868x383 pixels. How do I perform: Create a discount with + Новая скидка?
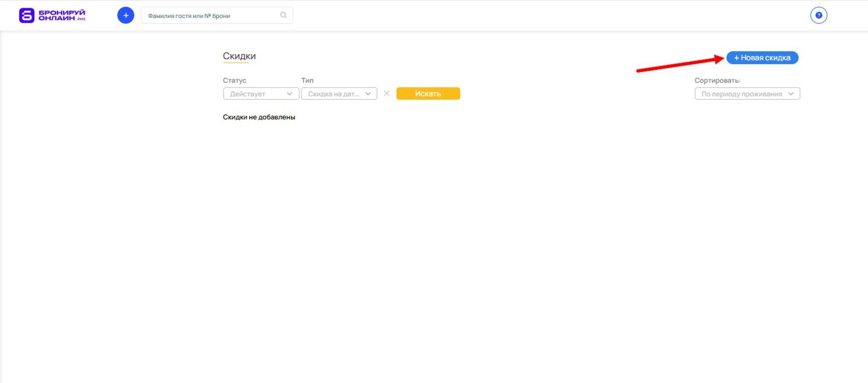[762, 58]
